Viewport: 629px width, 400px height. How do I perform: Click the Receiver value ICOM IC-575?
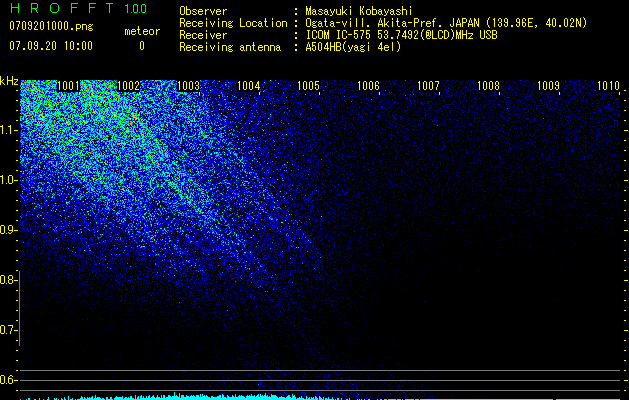click(x=338, y=35)
